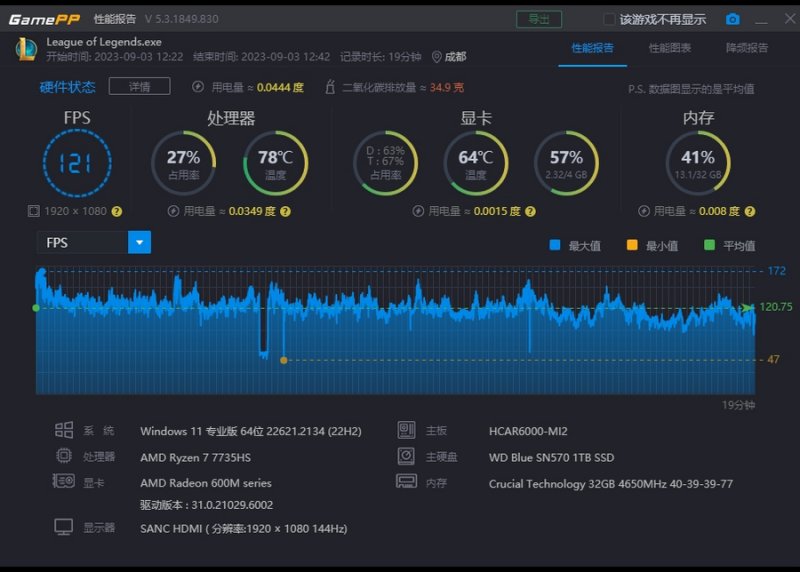Click the memory power icon beside 0.008 度
Screen dimensions: 800x572
pyautogui.click(x=644, y=211)
